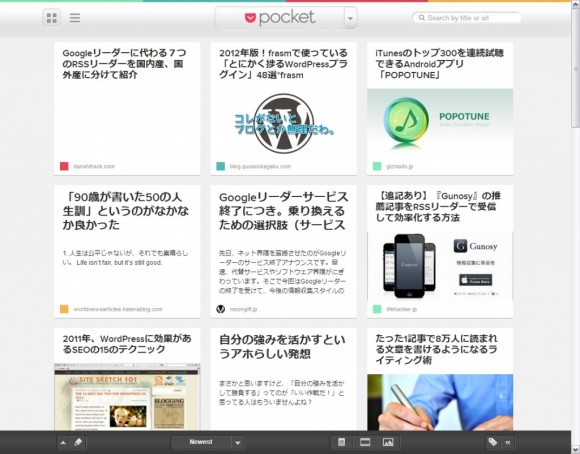Click the up arrow button in bottom bar
The width and height of the screenshot is (580, 454).
click(x=63, y=443)
